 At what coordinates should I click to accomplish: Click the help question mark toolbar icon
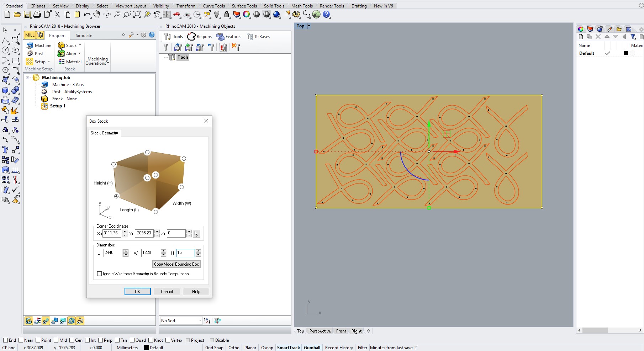click(x=326, y=15)
